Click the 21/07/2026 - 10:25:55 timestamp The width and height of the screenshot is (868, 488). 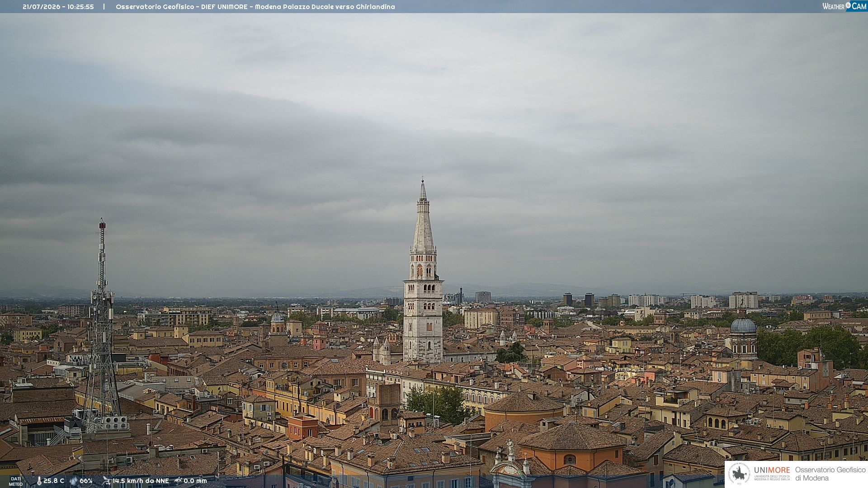point(58,7)
